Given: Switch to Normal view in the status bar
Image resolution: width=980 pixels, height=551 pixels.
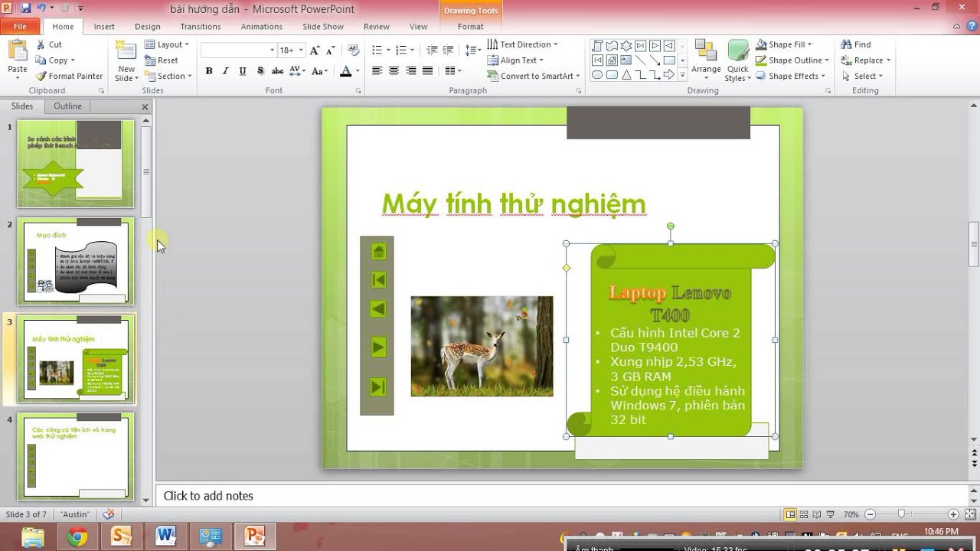Looking at the screenshot, I should point(791,514).
